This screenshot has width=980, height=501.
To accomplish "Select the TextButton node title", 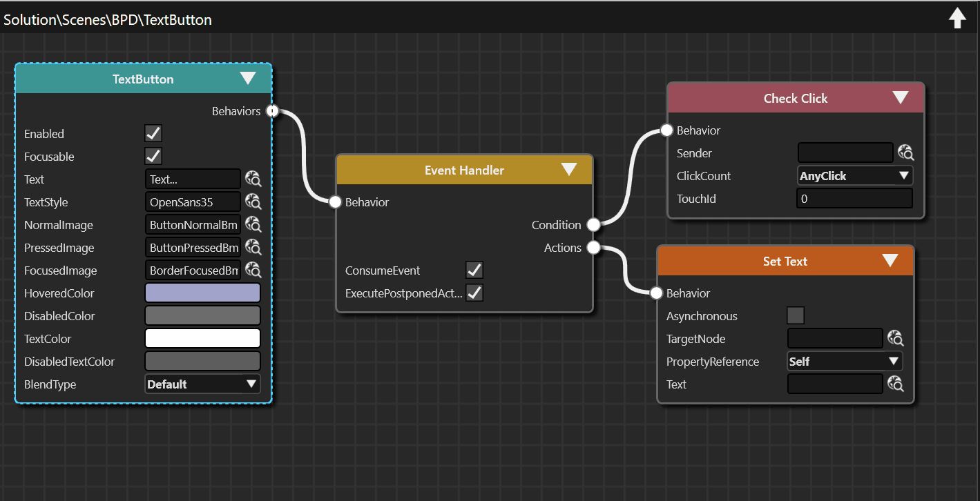I will pyautogui.click(x=143, y=79).
